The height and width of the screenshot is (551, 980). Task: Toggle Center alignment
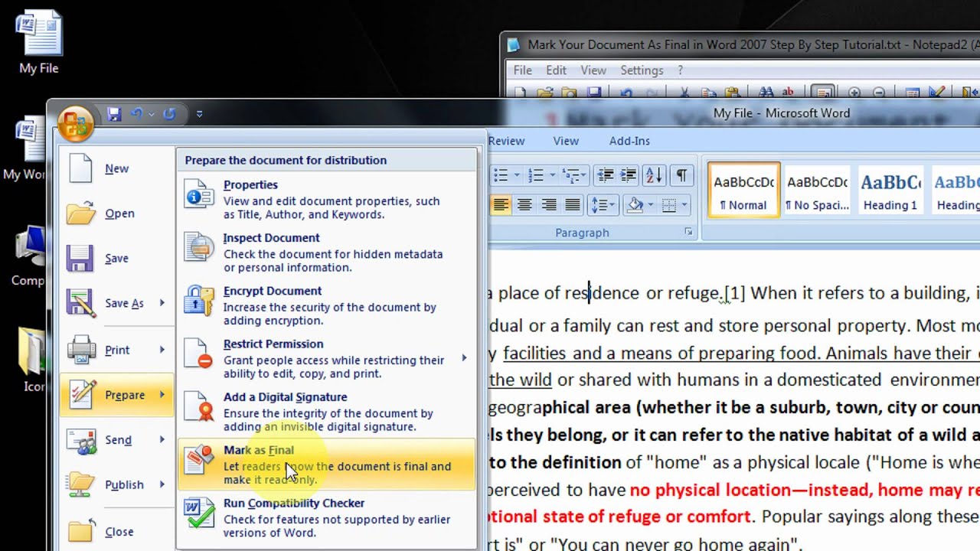click(x=524, y=204)
